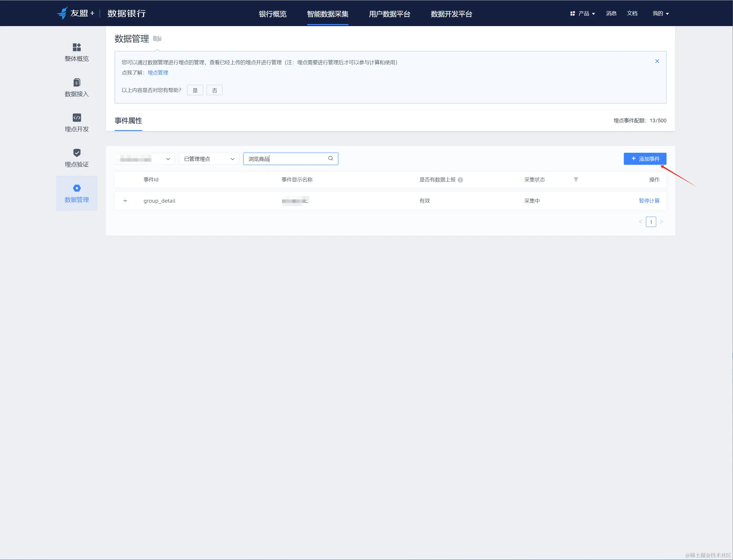Image resolution: width=733 pixels, height=560 pixels.
Task: Expand the group_detail row with plus
Action: (x=125, y=201)
